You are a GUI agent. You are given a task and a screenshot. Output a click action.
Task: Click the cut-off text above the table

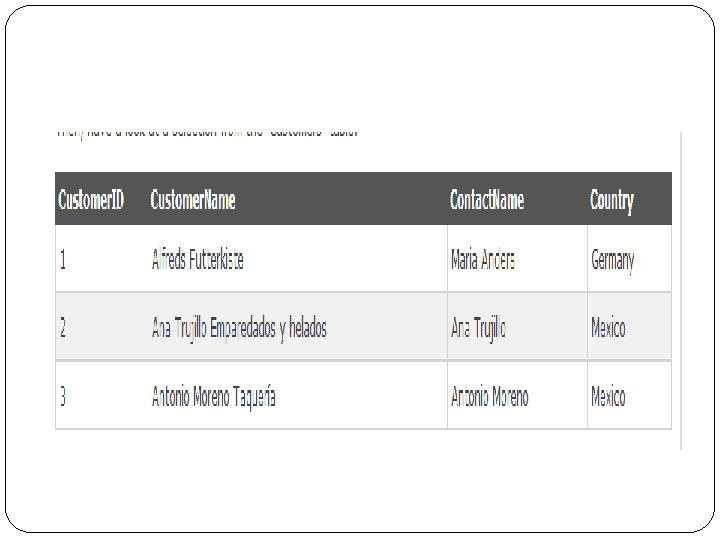(208, 133)
